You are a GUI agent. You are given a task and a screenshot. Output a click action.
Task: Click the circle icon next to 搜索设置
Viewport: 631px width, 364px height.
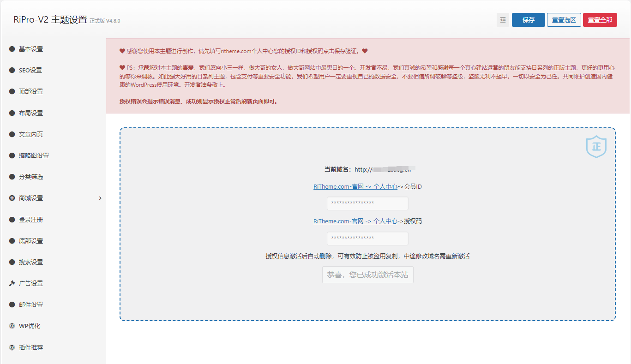pyautogui.click(x=12, y=262)
